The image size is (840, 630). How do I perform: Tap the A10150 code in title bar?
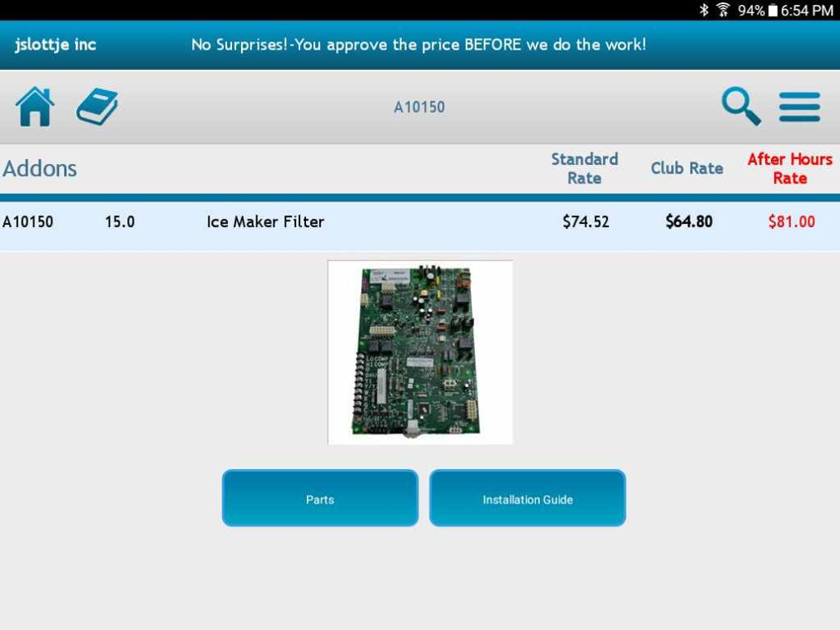click(419, 107)
